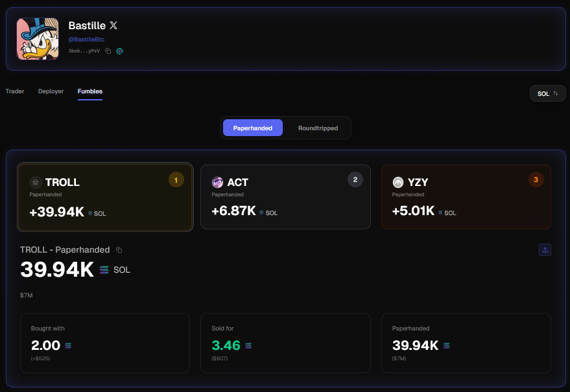Open the green explorer icon near wallet address
This screenshot has width=570, height=392.
pyautogui.click(x=119, y=51)
